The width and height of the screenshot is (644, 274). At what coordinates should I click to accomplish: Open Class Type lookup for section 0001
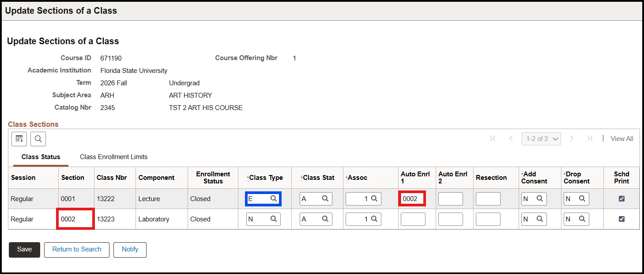275,198
